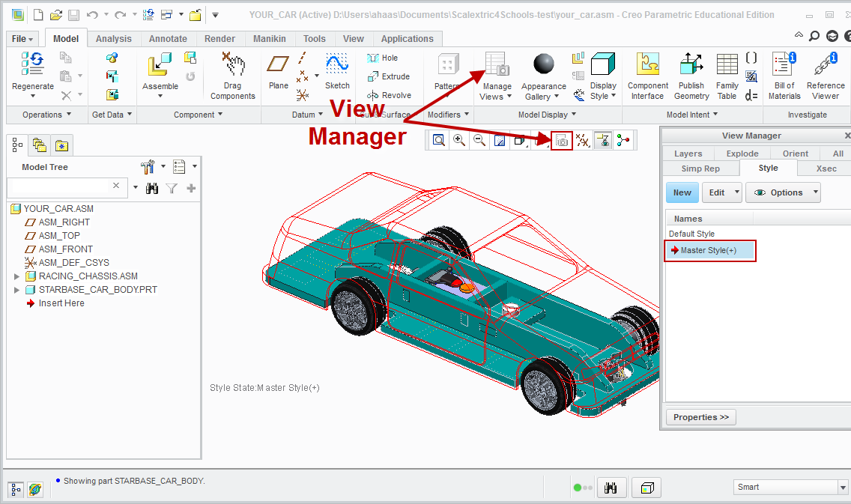
Task: Toggle annotation display in graphics toolbar
Action: pos(603,141)
